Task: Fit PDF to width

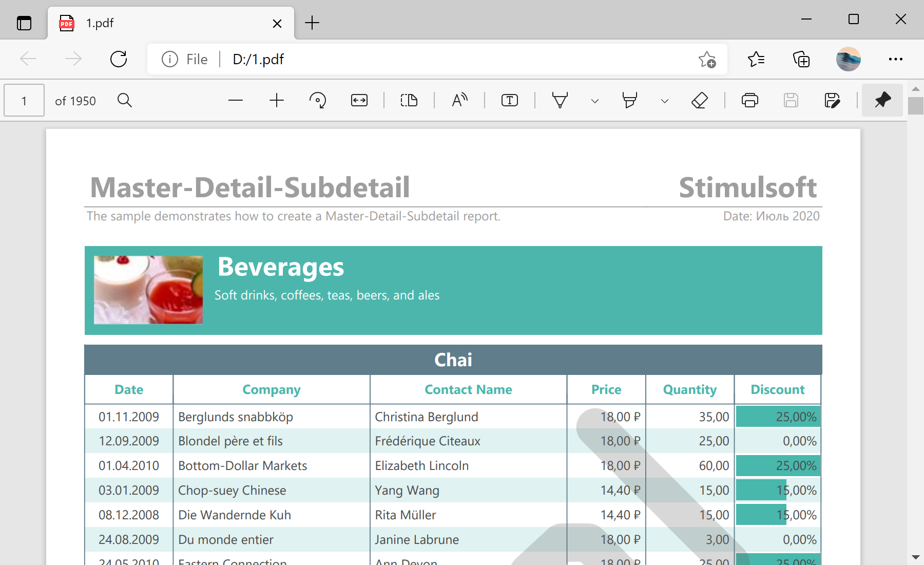Action: [359, 100]
